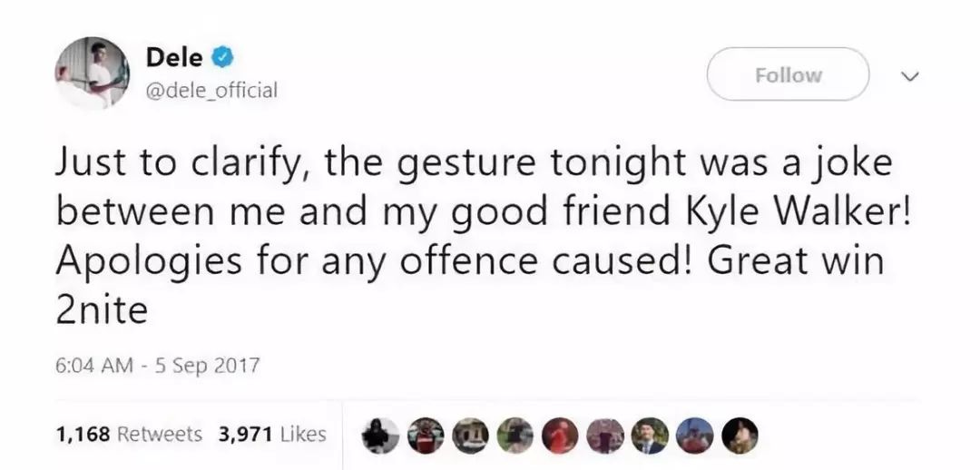Click the liker avatar of man in suit
This screenshot has height=470, width=980.
(x=650, y=436)
